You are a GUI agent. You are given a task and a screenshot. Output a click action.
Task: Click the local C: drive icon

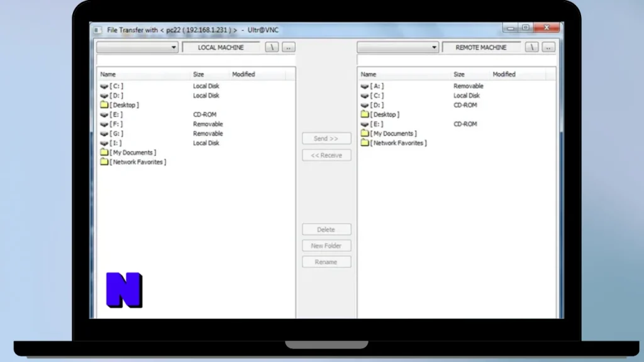(104, 86)
